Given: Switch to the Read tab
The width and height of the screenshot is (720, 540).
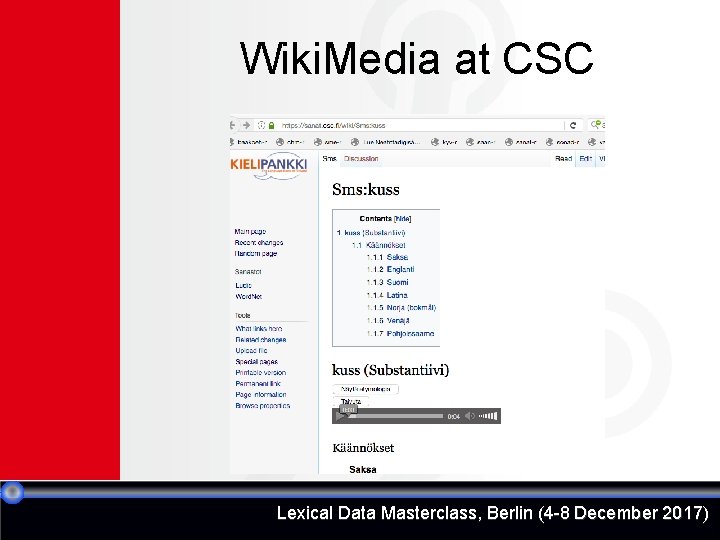Looking at the screenshot, I should click(x=563, y=158).
